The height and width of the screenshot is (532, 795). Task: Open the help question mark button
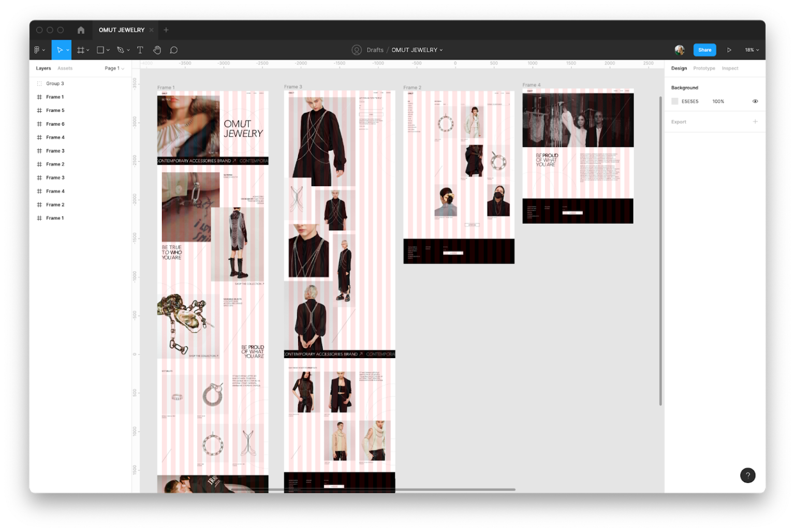pos(747,475)
